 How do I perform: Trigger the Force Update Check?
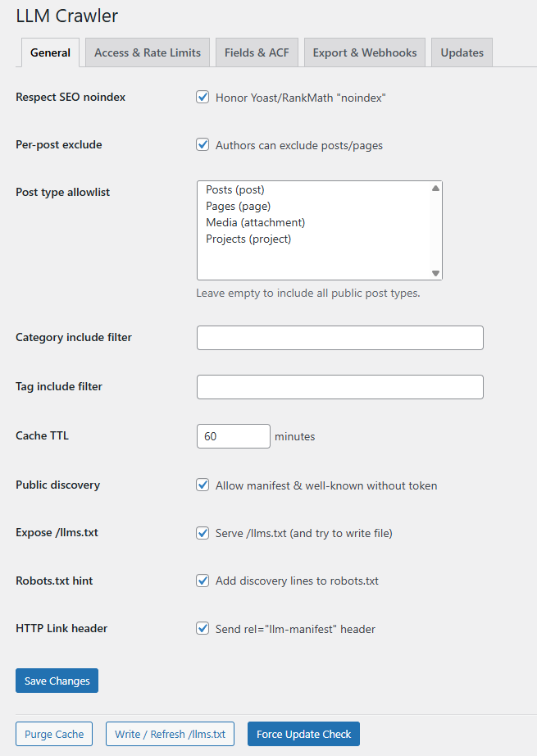tap(303, 733)
